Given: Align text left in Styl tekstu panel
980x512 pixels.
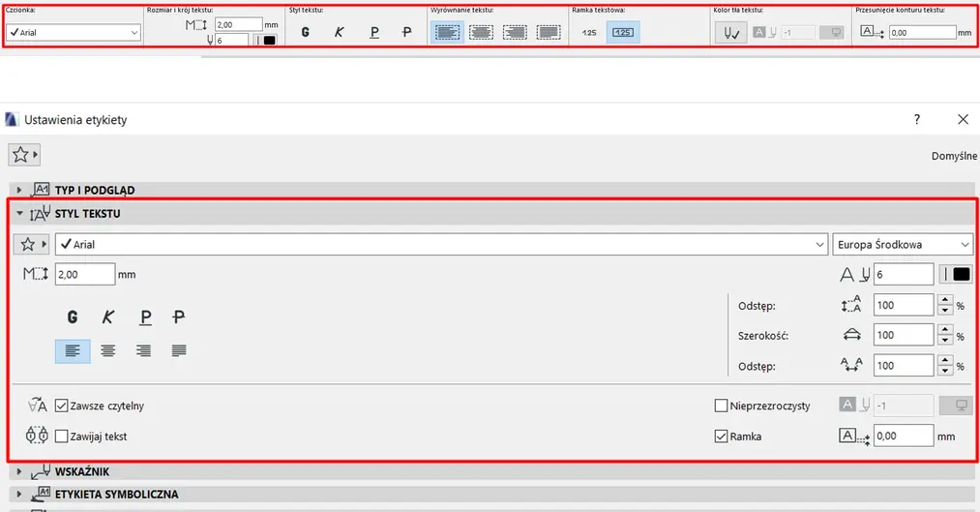Looking at the screenshot, I should tap(73, 350).
